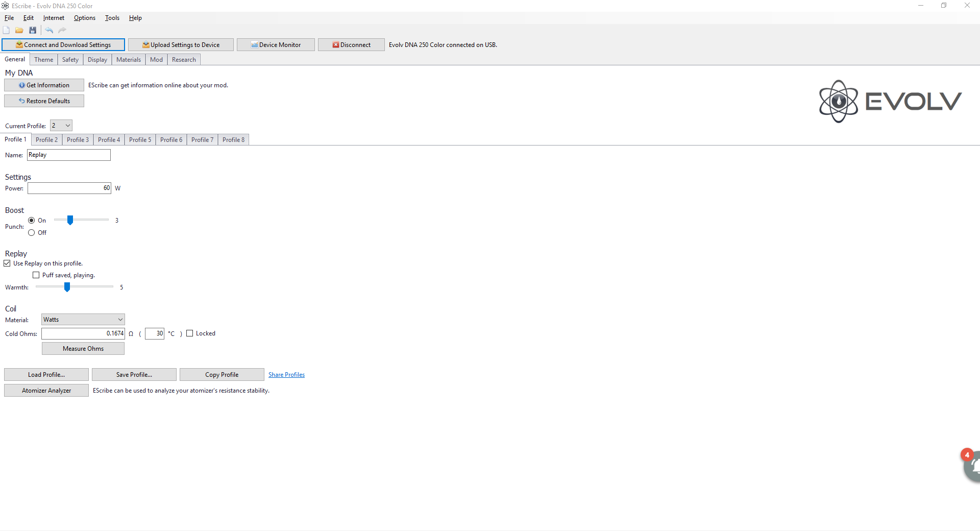980x531 pixels.
Task: Switch to the Profile 4 tab
Action: [x=109, y=140]
